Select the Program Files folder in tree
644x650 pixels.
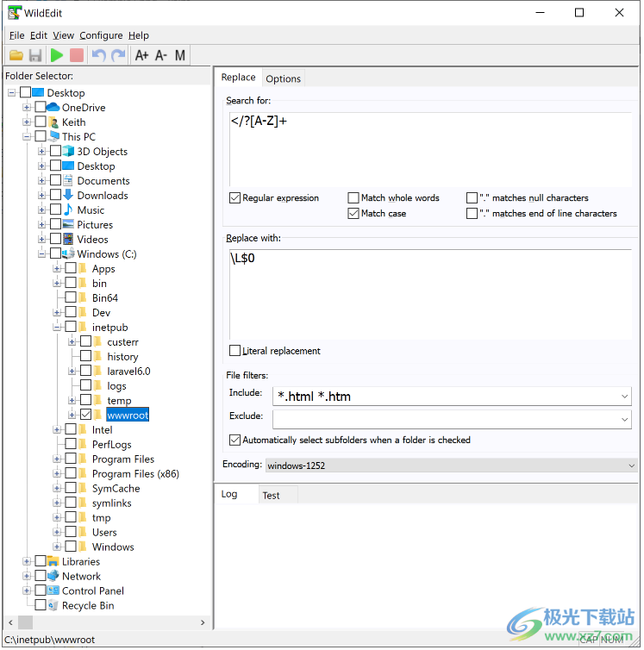[122, 459]
